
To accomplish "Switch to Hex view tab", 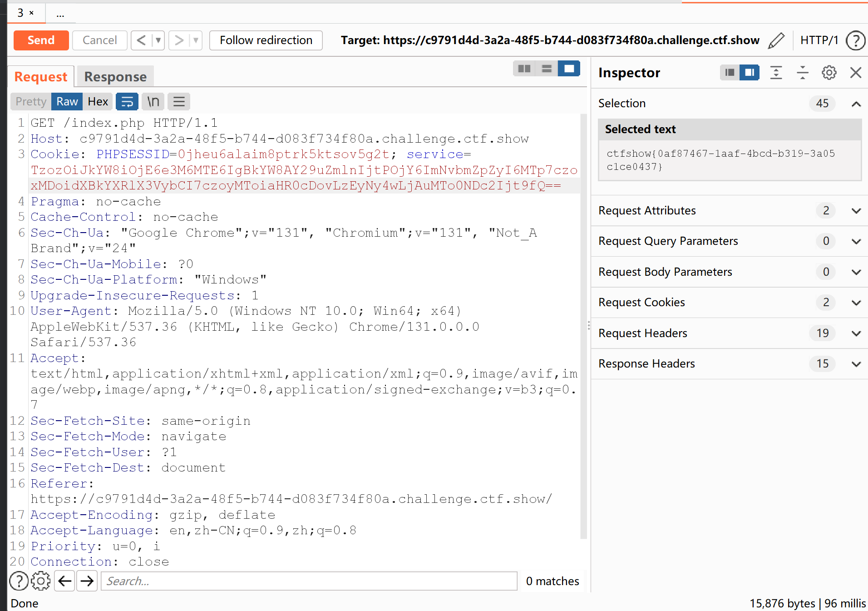I will click(98, 102).
